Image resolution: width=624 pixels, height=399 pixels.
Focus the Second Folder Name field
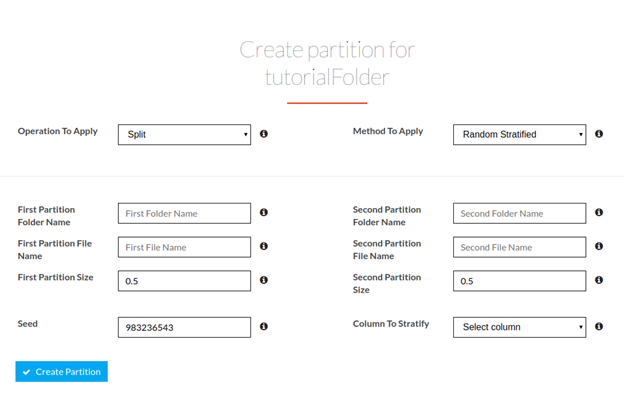click(x=519, y=213)
